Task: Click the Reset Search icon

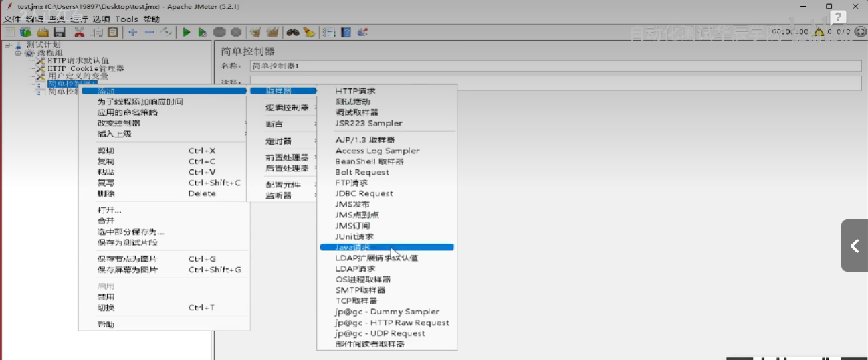Action: 309,32
